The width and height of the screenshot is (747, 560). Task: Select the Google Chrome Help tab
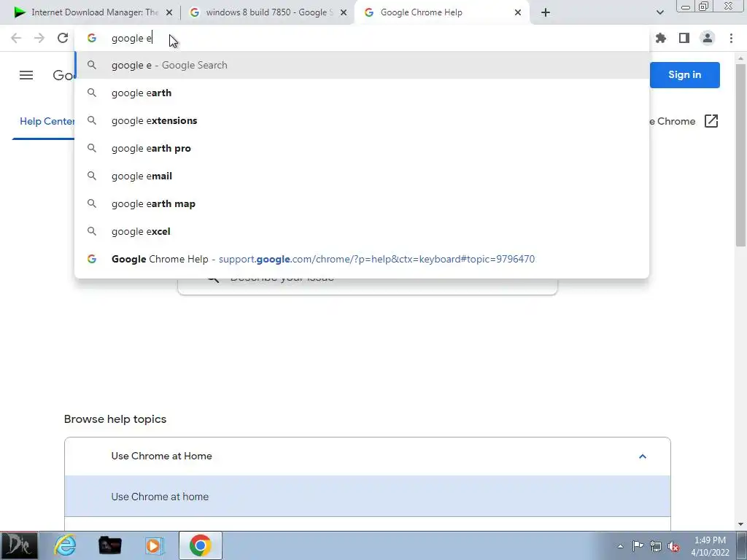point(442,12)
